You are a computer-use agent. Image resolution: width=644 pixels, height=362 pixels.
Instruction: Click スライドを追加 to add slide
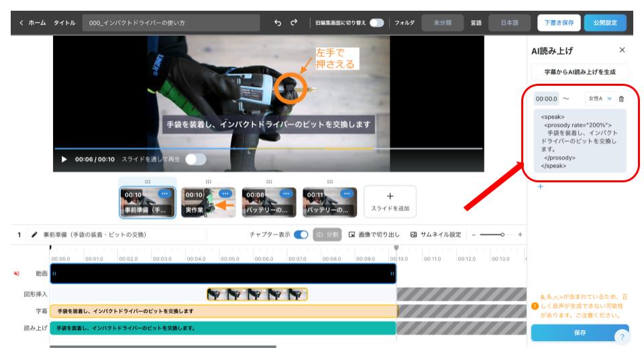[390, 202]
